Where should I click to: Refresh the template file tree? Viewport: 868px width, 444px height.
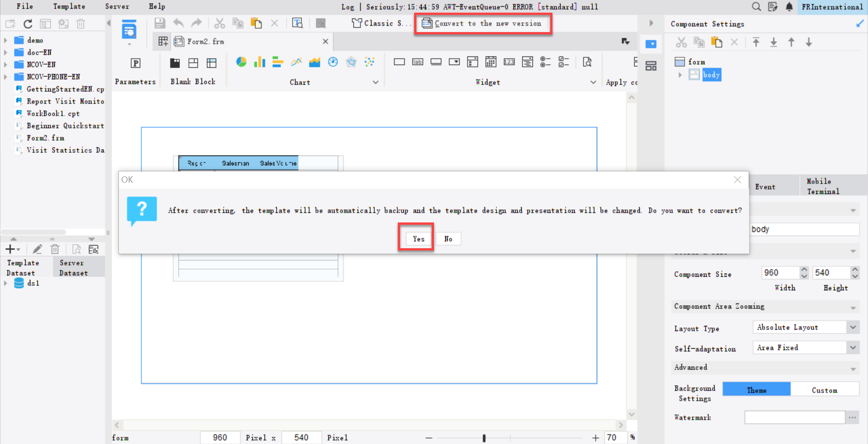[28, 24]
